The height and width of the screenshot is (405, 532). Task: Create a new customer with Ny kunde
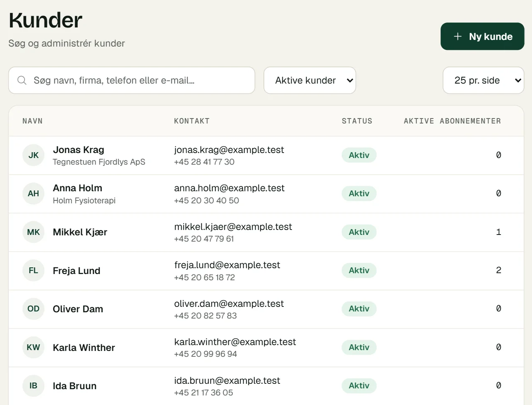[482, 37]
